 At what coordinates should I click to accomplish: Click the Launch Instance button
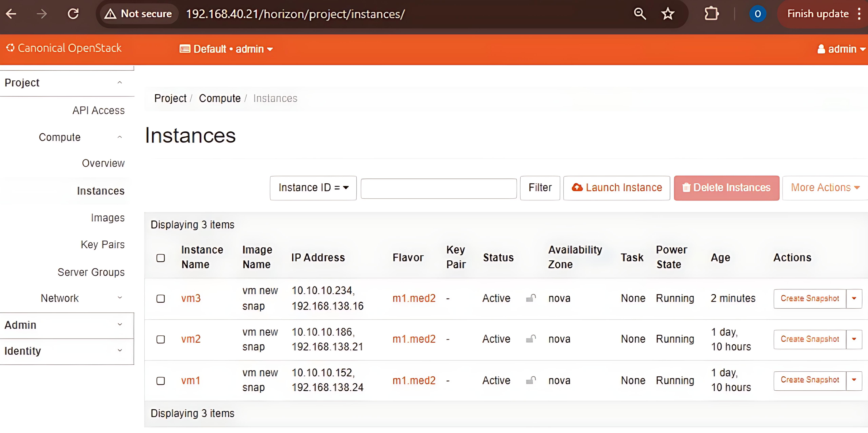point(617,188)
